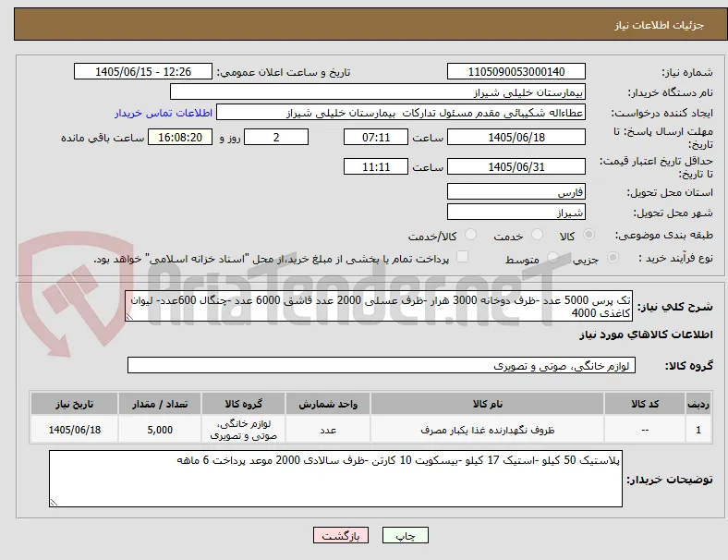Click the resize handle of buyer notes area

click(x=54, y=502)
